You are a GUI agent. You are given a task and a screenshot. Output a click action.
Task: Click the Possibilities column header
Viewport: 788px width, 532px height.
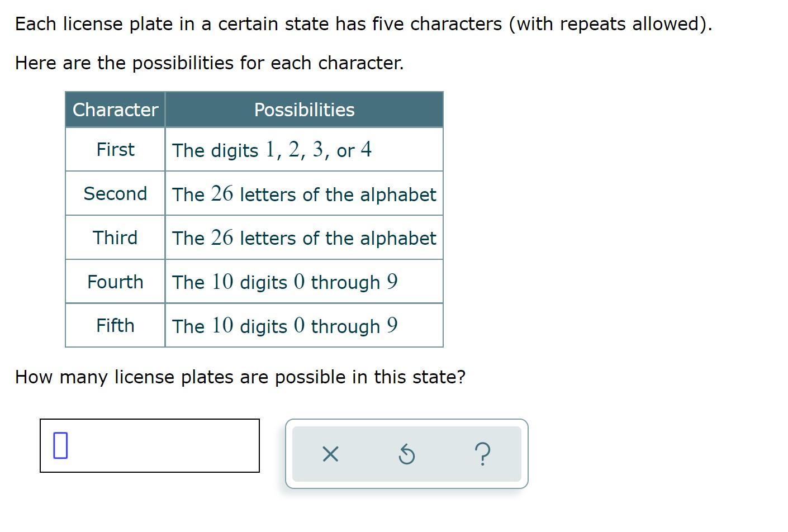[304, 110]
